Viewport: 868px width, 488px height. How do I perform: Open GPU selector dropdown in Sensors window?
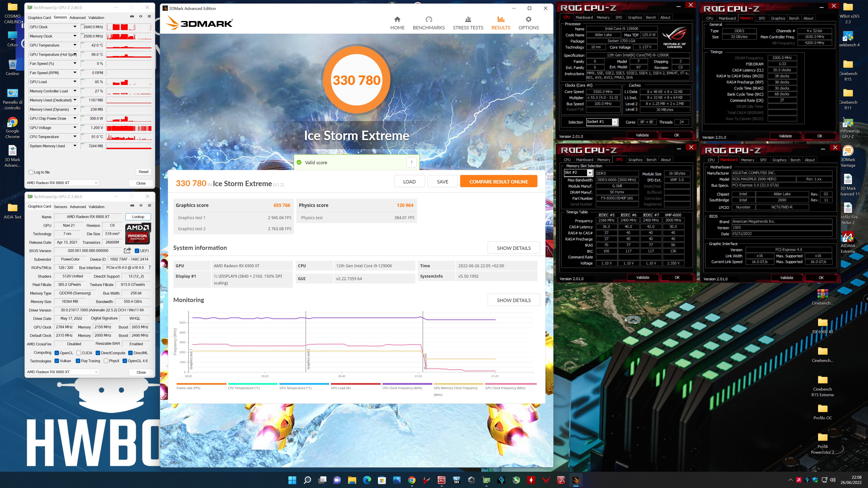click(x=62, y=183)
